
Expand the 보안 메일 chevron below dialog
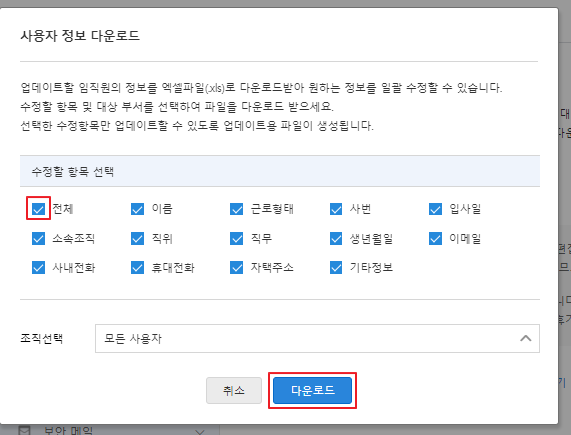200,432
